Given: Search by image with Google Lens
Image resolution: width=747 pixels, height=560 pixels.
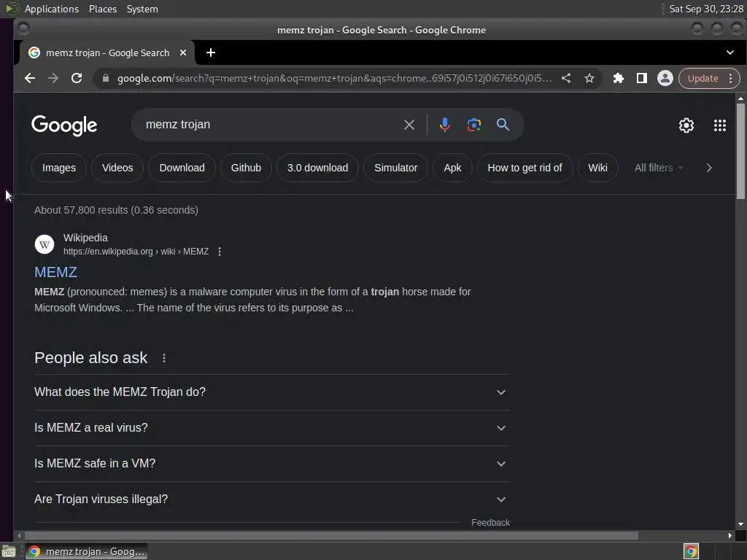Looking at the screenshot, I should tap(473, 125).
